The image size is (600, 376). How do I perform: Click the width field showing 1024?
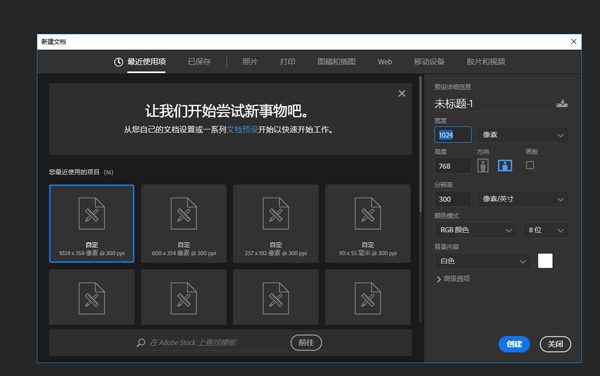coord(453,135)
